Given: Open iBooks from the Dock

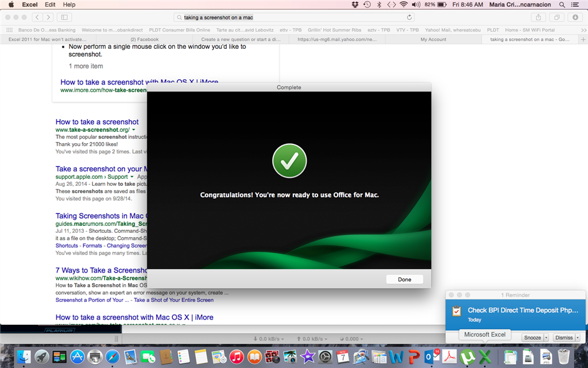Looking at the screenshot, I should pos(254,356).
